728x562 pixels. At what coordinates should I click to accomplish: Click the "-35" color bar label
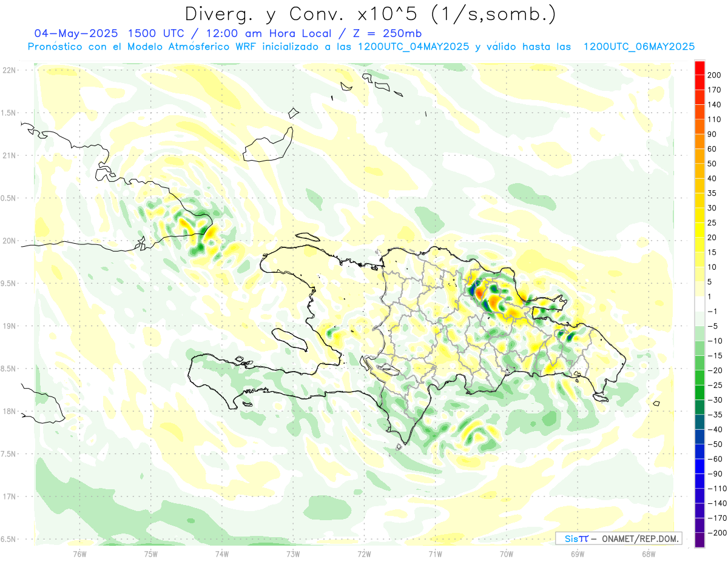coord(714,415)
